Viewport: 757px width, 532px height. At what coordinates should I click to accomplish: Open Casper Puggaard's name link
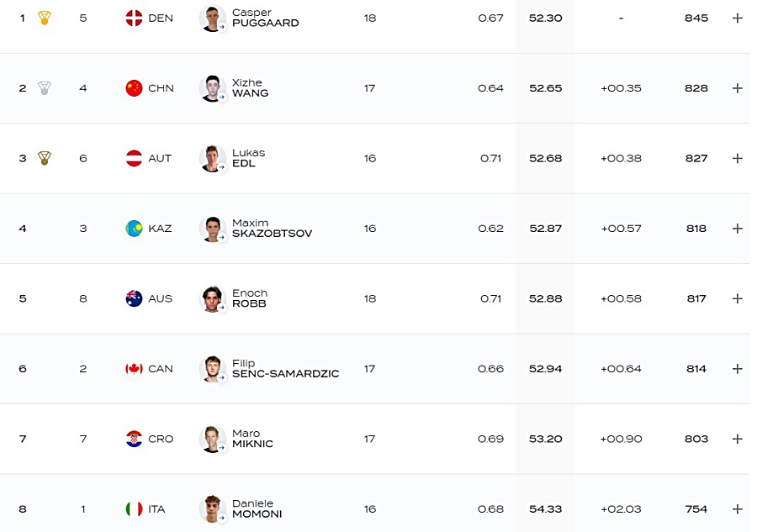[x=265, y=18]
